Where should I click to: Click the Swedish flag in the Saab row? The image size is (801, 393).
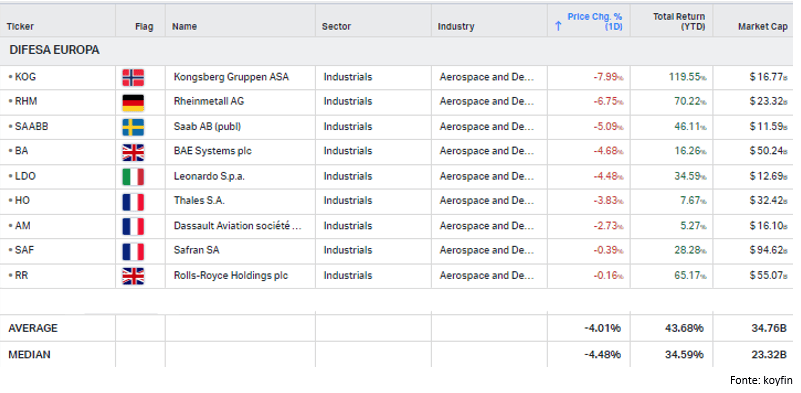(x=133, y=127)
